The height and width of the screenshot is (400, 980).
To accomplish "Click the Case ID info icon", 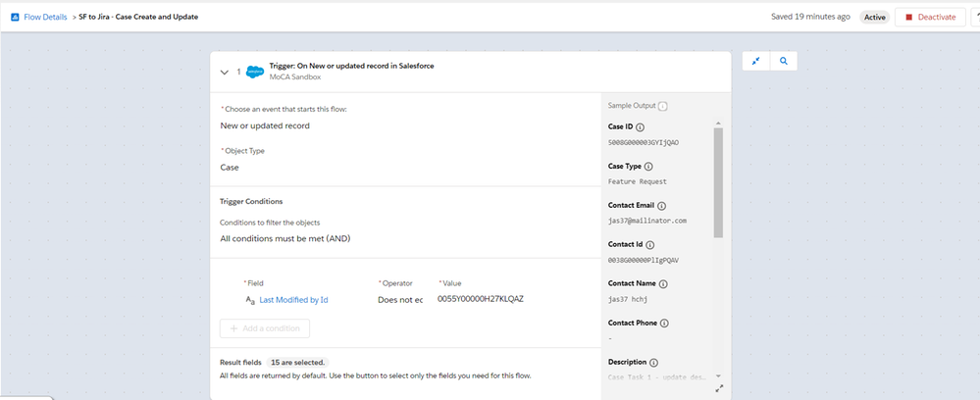I will 640,127.
